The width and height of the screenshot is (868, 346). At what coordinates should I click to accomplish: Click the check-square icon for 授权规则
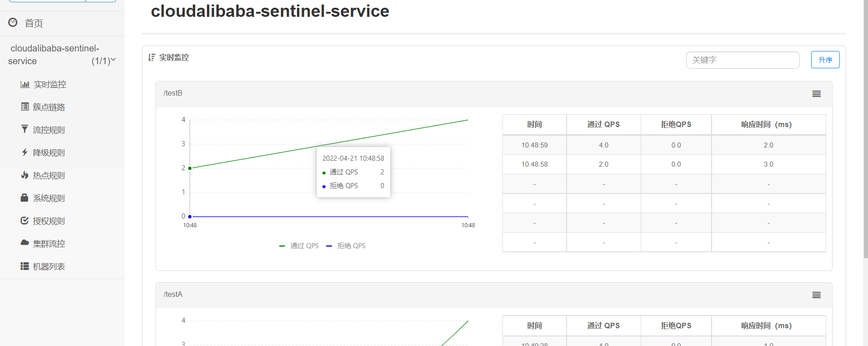tap(25, 220)
